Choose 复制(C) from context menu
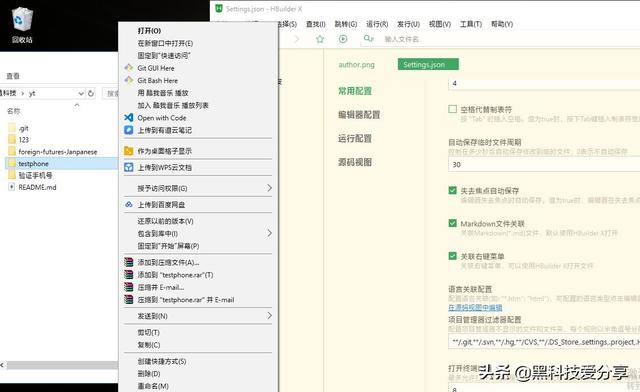The image size is (640, 392). [x=149, y=345]
